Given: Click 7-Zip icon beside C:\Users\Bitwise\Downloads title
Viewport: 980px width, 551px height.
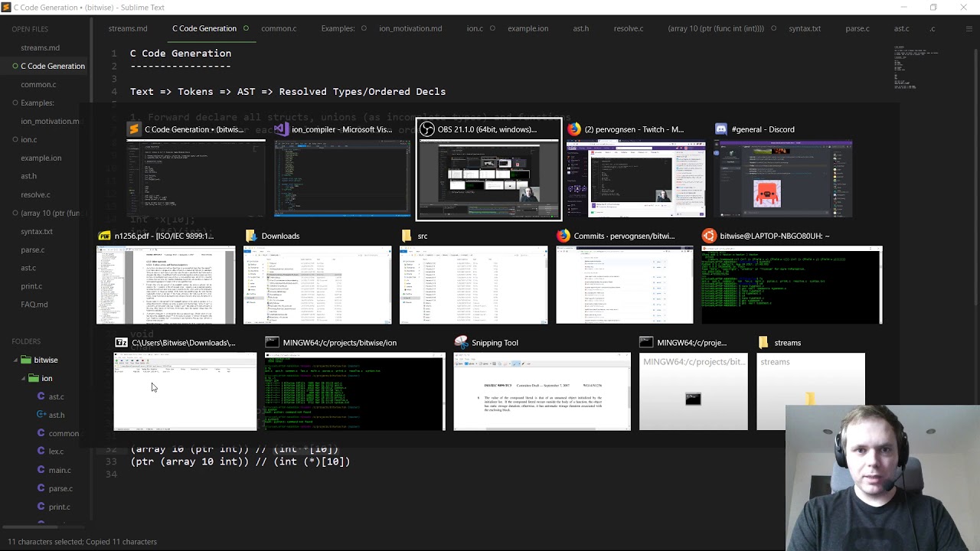Looking at the screenshot, I should pos(121,342).
